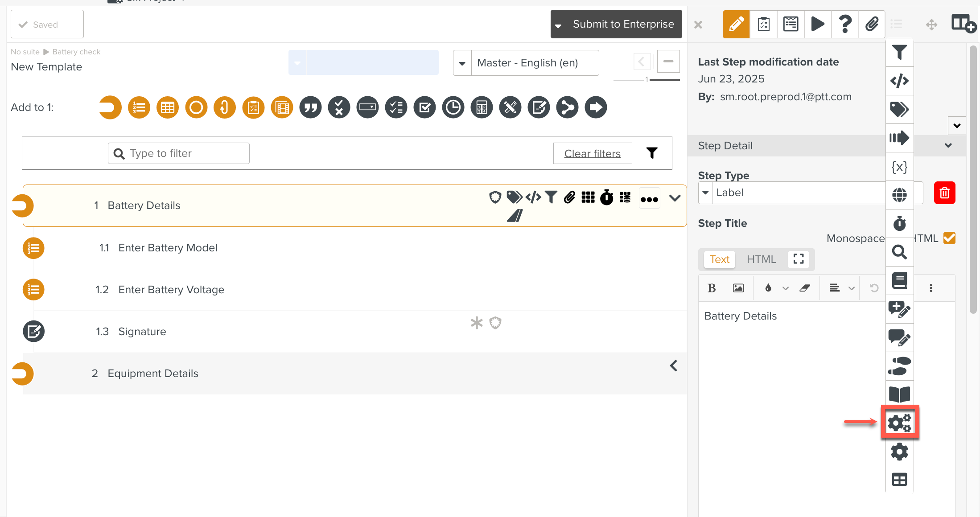Click the highlighted double-gears icon in sidebar
The width and height of the screenshot is (980, 517).
pyautogui.click(x=899, y=423)
